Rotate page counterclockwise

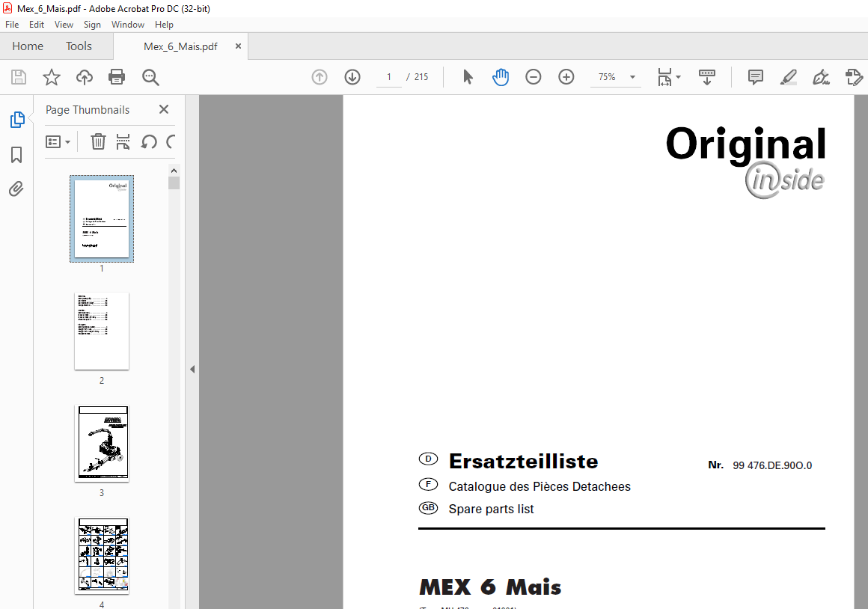click(148, 141)
